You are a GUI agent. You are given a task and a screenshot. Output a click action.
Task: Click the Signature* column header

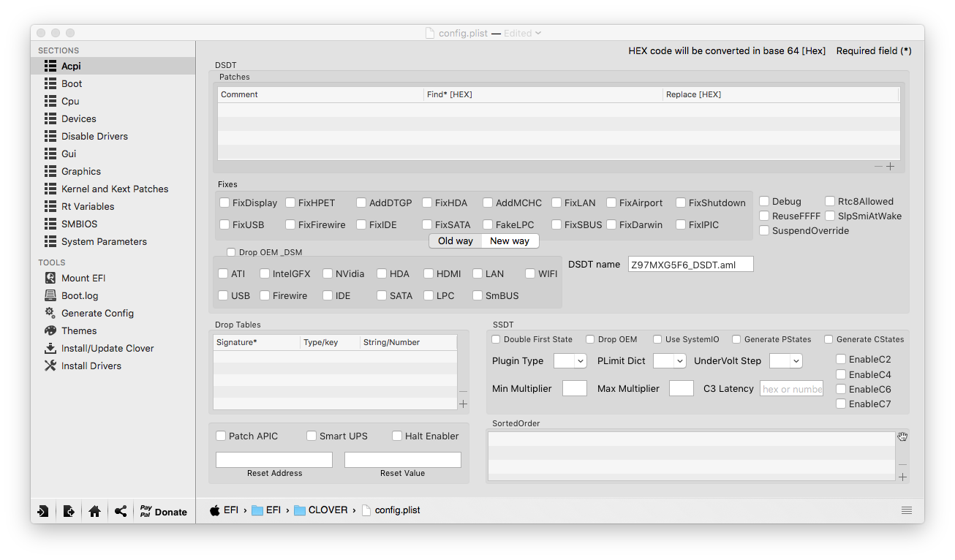(257, 342)
